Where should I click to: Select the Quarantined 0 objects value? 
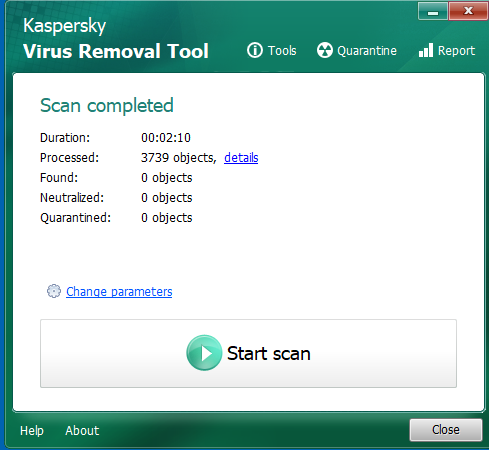(167, 218)
